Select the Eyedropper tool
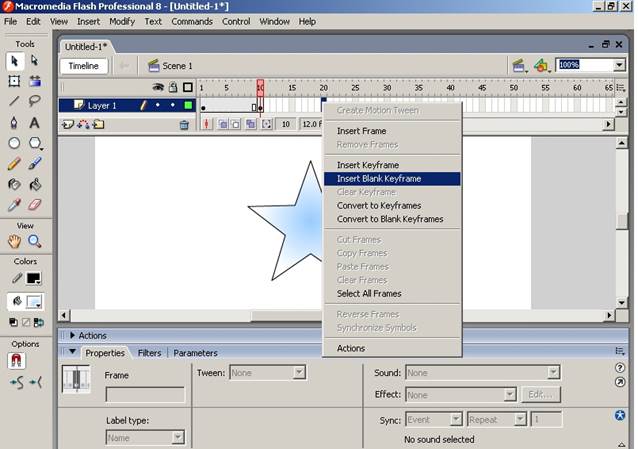638x449 pixels. pos(14,205)
